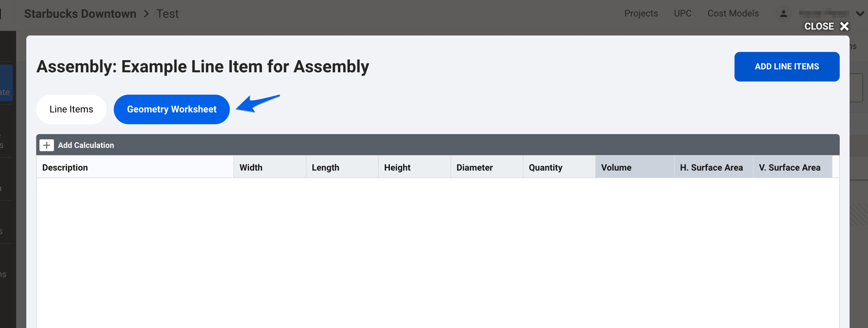Image resolution: width=868 pixels, height=328 pixels.
Task: Click the ADD LINE ITEMS button
Action: (787, 66)
